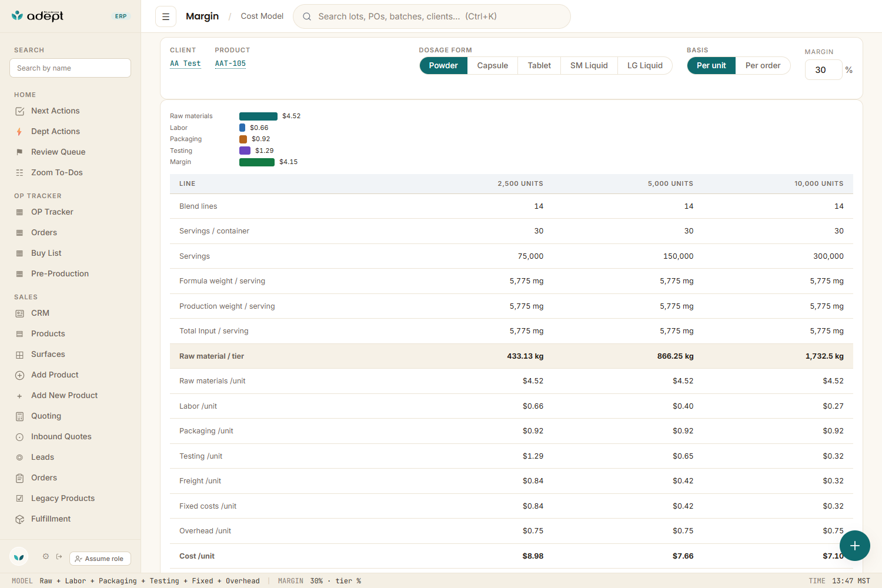This screenshot has width=882, height=588.
Task: Choose the LG Liquid dosage form
Action: (x=645, y=65)
